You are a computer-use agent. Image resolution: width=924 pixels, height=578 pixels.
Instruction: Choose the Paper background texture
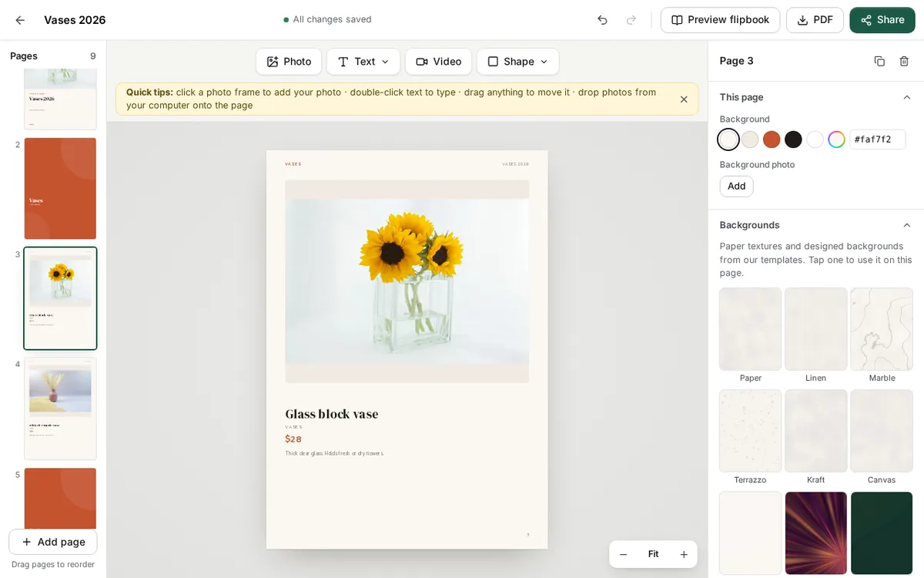coord(750,329)
